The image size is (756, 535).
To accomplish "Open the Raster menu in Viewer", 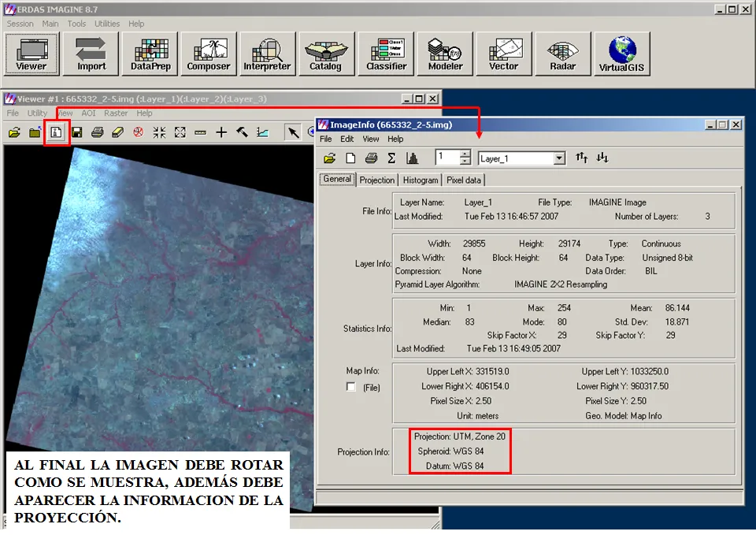I will pos(116,113).
